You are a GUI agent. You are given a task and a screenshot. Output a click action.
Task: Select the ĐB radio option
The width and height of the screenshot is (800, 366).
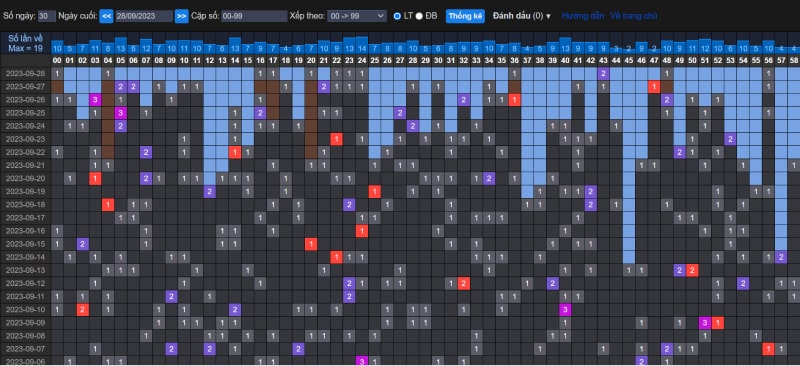[x=419, y=16]
